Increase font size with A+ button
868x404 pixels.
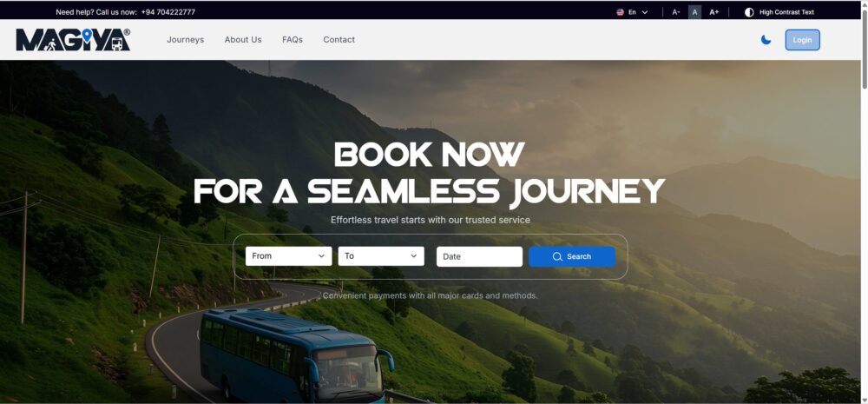714,12
